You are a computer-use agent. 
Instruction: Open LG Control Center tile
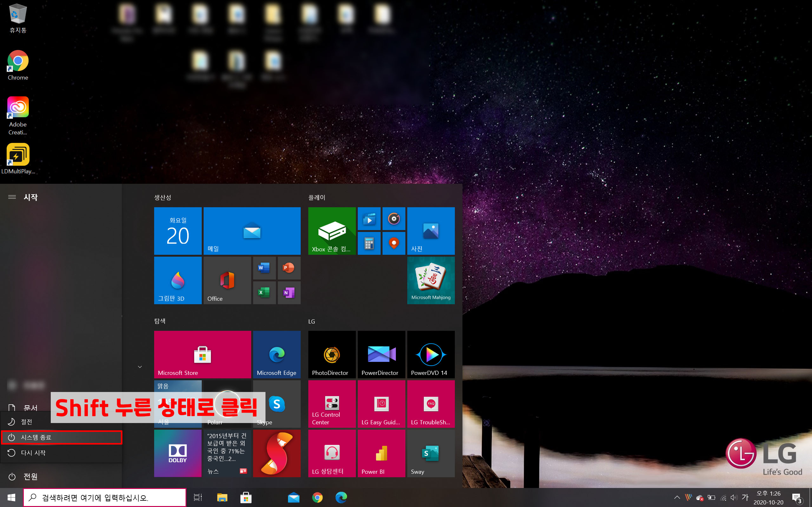(331, 404)
